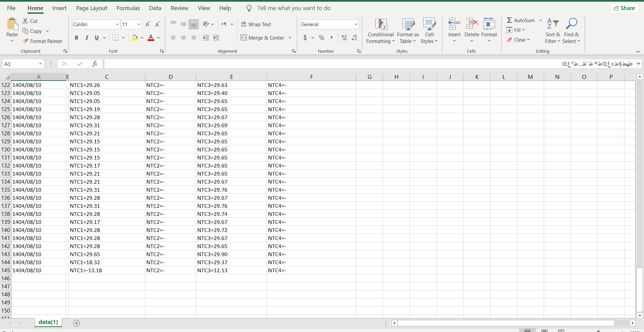Viewport: 644px width, 332px height.
Task: Click the Cut scissors icon
Action: click(25, 21)
